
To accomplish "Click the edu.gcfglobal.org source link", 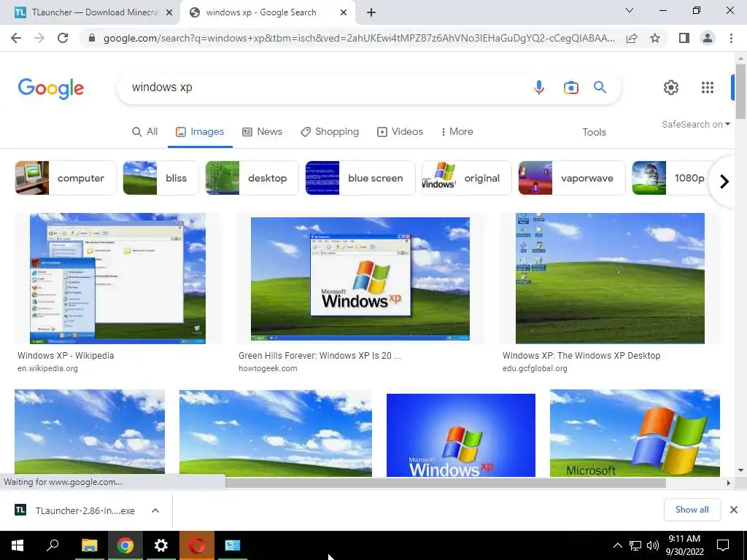I will coord(535,368).
